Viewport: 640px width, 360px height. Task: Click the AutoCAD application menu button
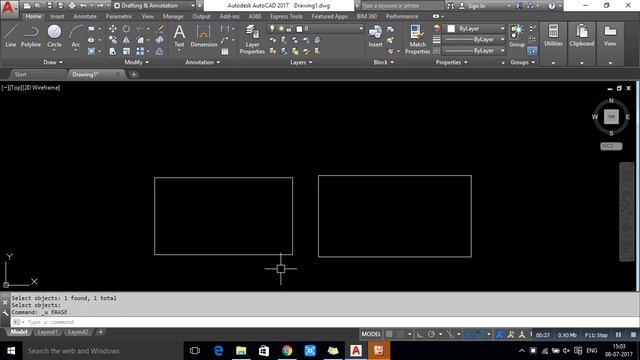(x=9, y=8)
